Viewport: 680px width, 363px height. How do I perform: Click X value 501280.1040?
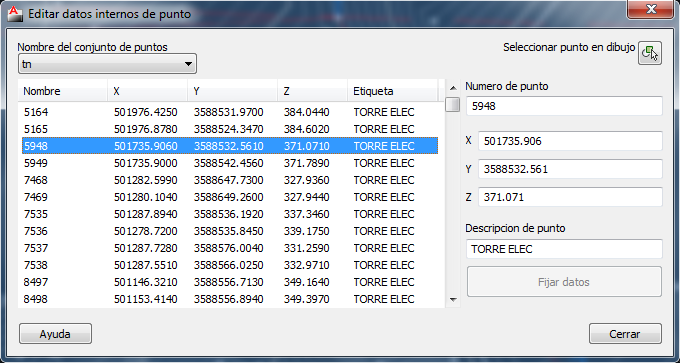146,197
